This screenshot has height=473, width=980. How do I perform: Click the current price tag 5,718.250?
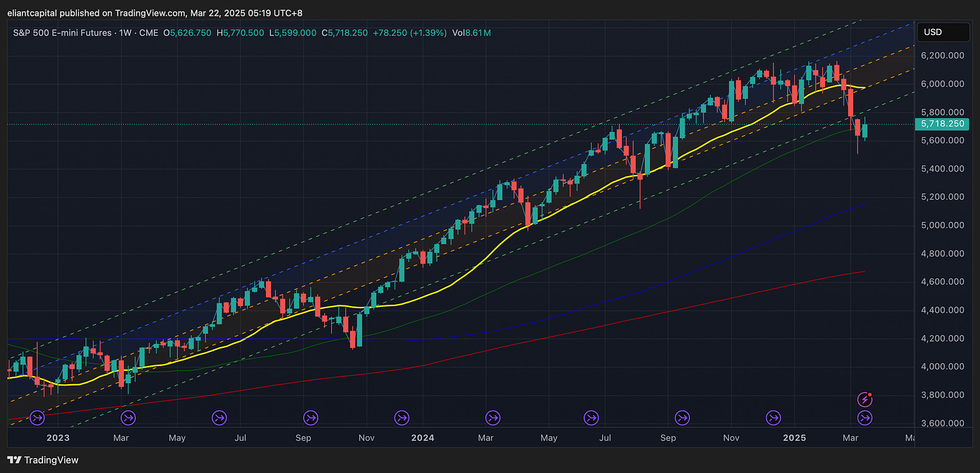coord(942,124)
